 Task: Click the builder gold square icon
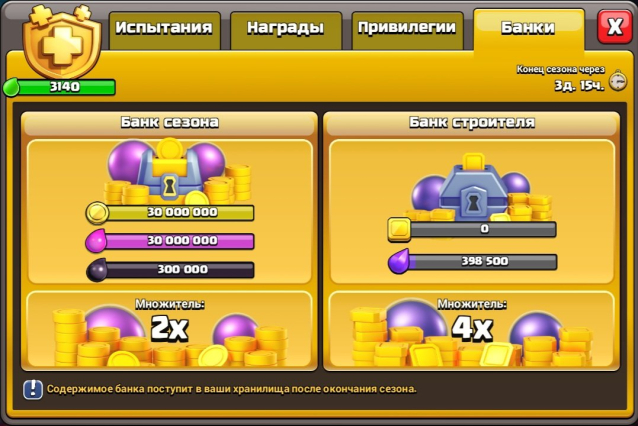point(400,229)
